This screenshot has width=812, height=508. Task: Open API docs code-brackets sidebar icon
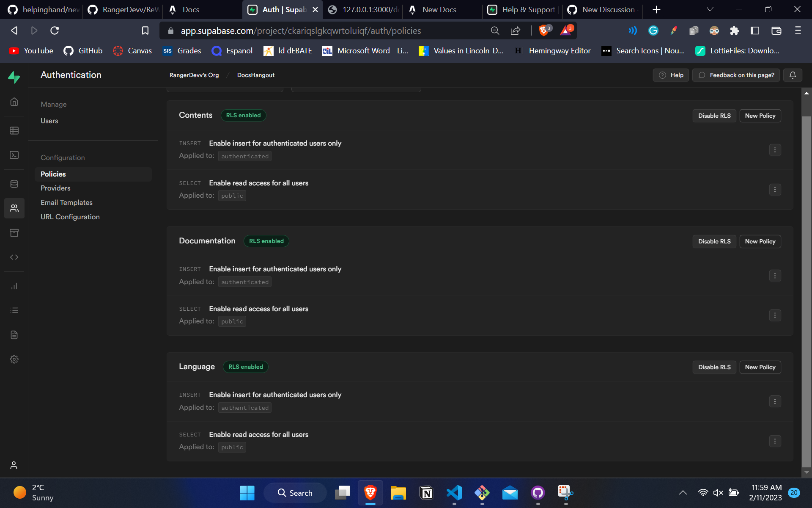pos(14,257)
